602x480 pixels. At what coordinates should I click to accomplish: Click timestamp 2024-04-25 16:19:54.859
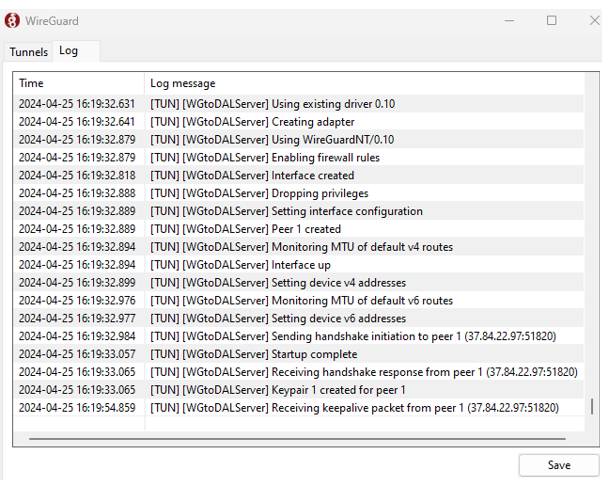pyautogui.click(x=77, y=407)
